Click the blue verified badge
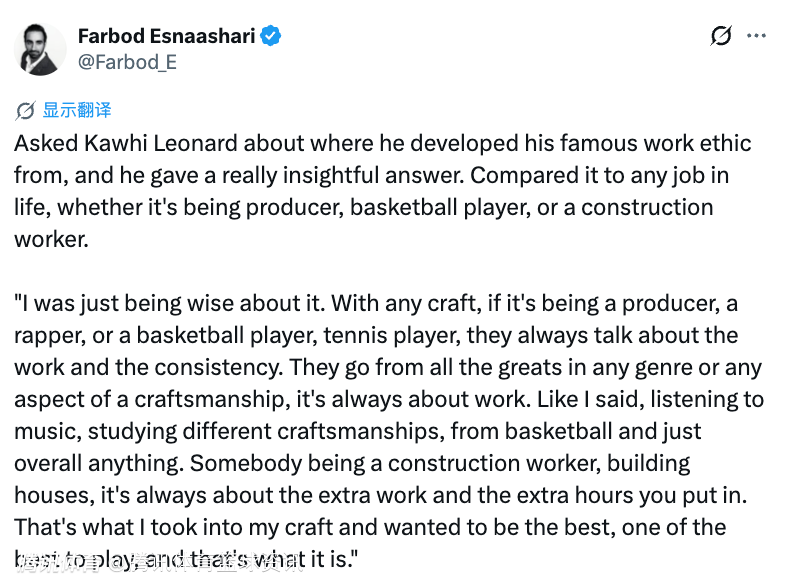Image resolution: width=788 pixels, height=588 pixels. 271,37
